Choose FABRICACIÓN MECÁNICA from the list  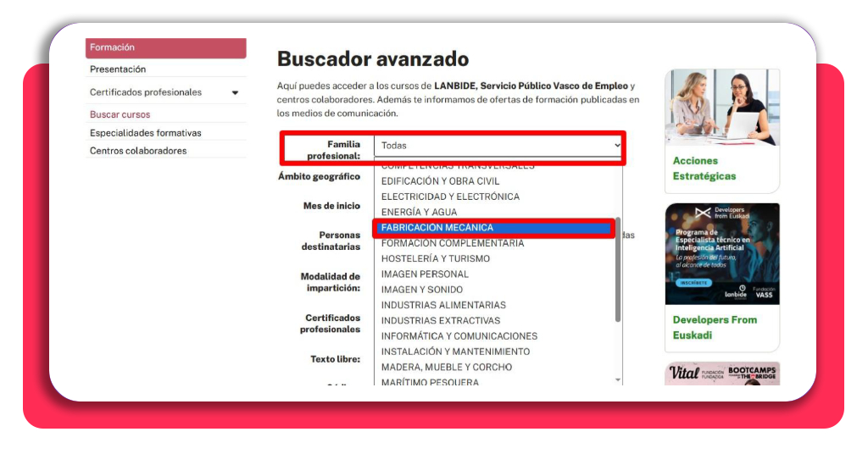[x=494, y=227]
